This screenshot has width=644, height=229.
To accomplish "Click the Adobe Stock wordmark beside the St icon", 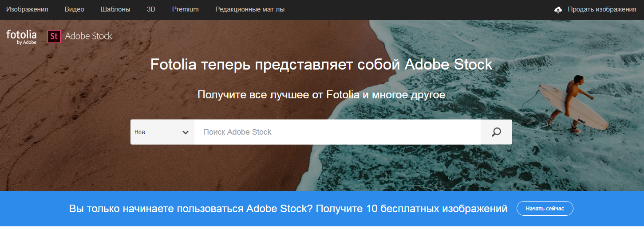I will pyautogui.click(x=89, y=36).
